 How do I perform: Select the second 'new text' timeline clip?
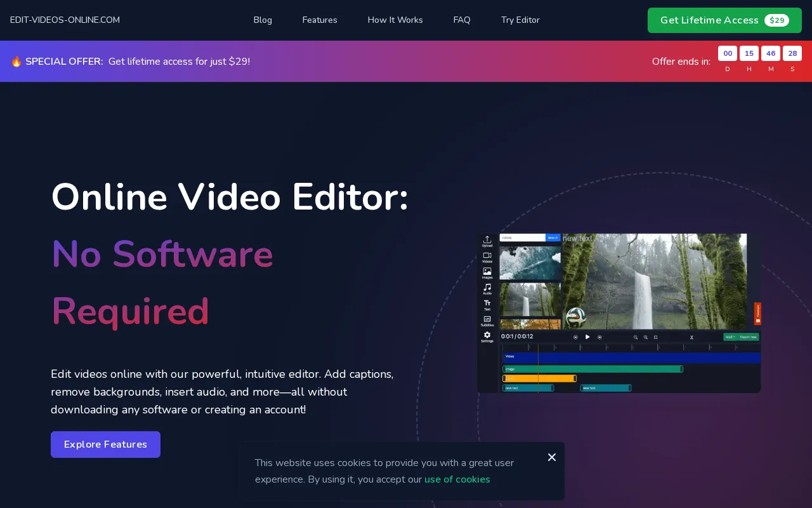(606, 388)
